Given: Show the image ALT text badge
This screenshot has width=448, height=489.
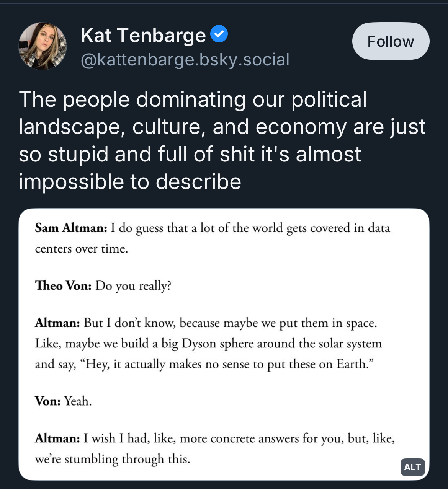Looking at the screenshot, I should [x=412, y=467].
